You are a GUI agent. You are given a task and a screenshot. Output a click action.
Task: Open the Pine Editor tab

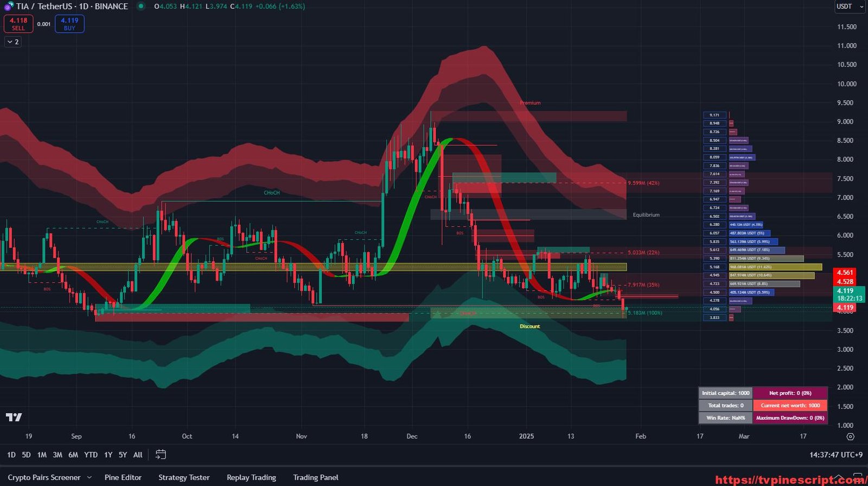(x=123, y=477)
